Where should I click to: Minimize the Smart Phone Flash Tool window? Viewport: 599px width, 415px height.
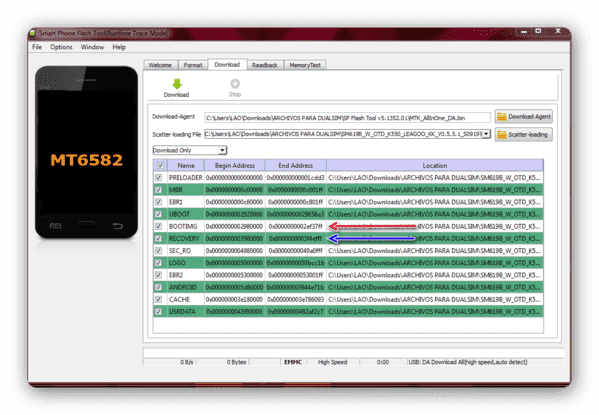click(524, 32)
